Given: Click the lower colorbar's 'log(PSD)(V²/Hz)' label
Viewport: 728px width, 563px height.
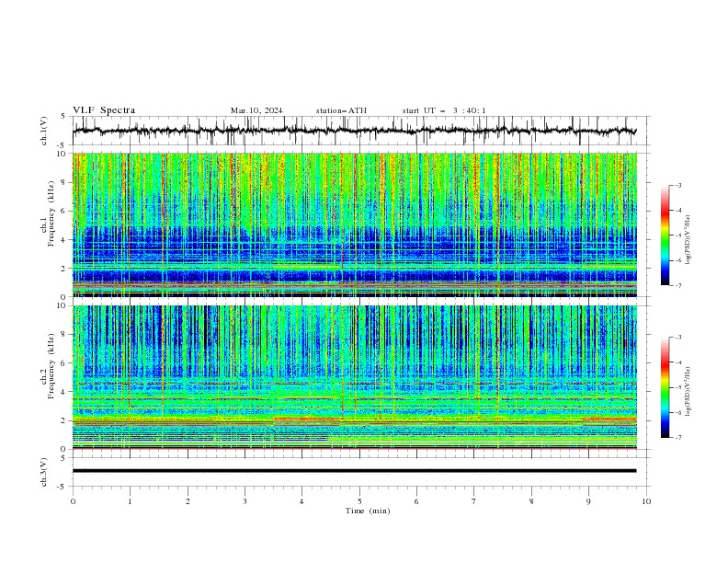Looking at the screenshot, I should coord(688,392).
